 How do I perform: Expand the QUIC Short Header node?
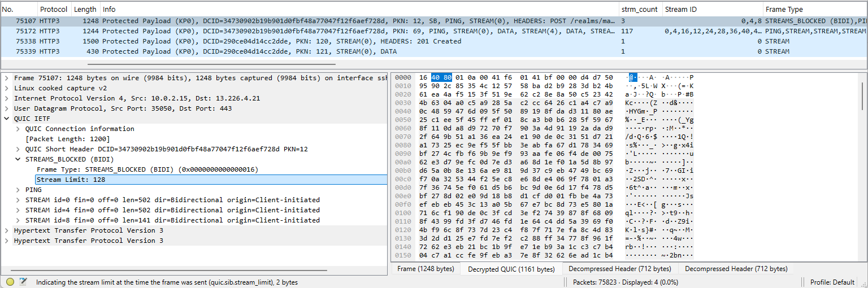pos(18,149)
